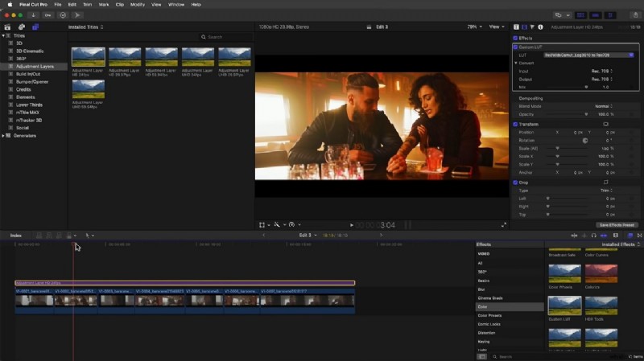The width and height of the screenshot is (644, 361).
Task: Open the Mark menu
Action: tap(104, 5)
